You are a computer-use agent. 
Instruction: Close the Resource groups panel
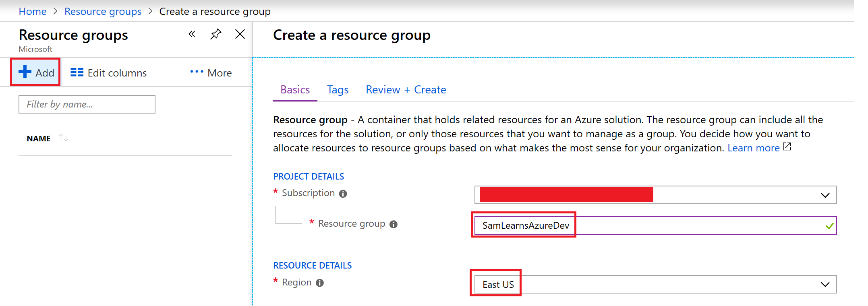[240, 34]
